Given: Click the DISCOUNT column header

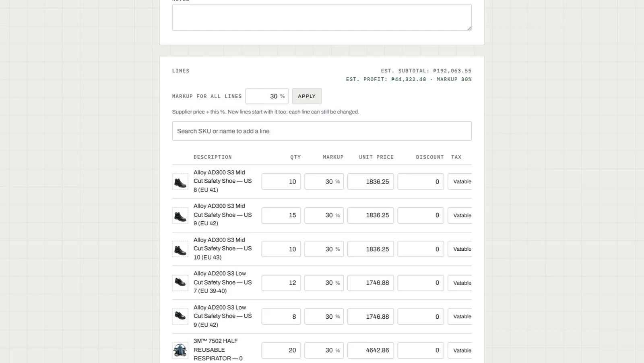Looking at the screenshot, I should 430,157.
